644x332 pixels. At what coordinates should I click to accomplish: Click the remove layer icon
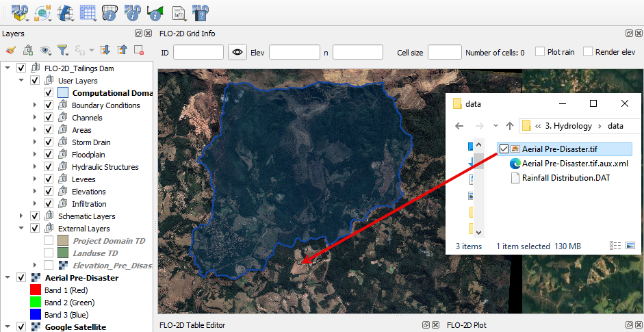coord(139,50)
